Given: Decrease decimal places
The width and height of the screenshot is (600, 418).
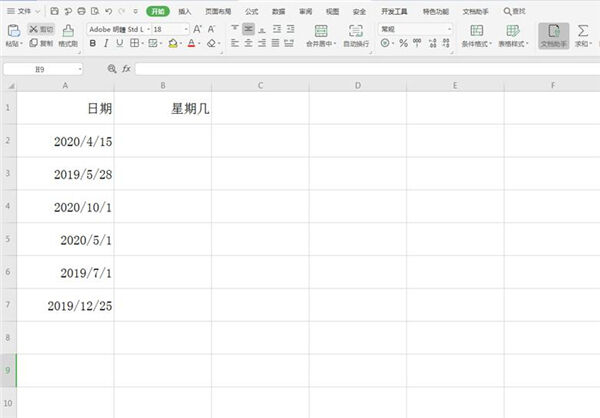Looking at the screenshot, I should coord(446,43).
